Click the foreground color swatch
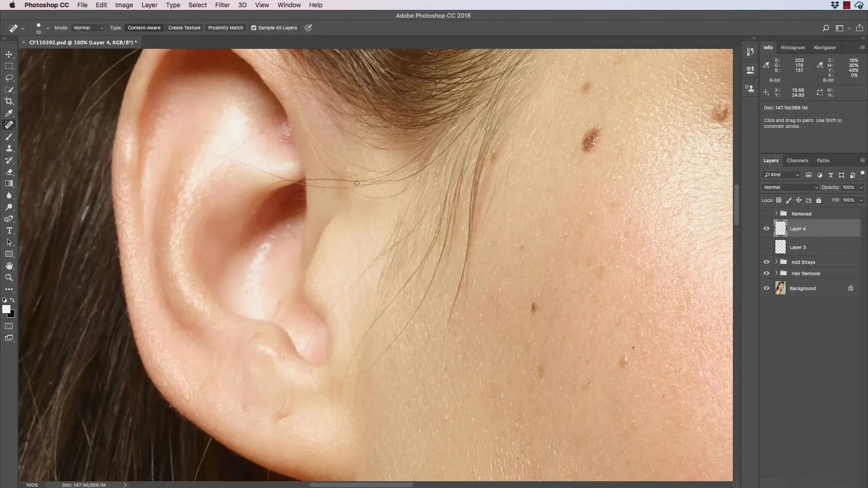 (x=6, y=309)
